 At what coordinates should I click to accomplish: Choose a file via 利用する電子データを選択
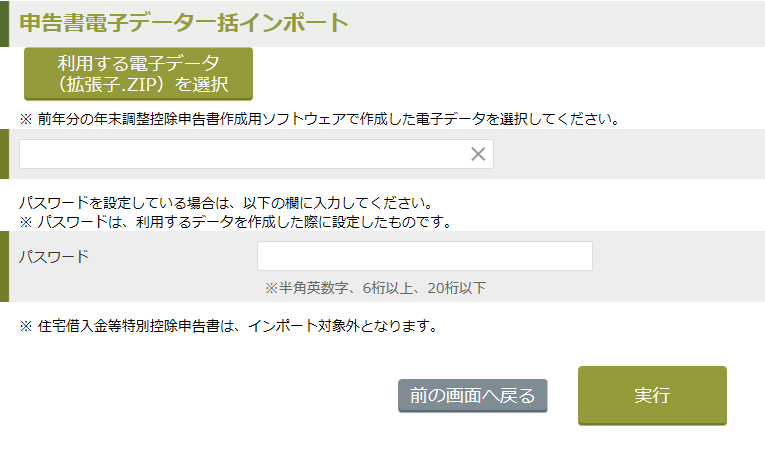(x=138, y=73)
